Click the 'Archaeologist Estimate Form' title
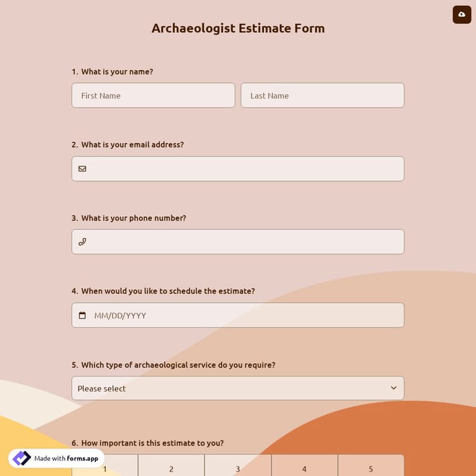The height and width of the screenshot is (476, 476). pos(238,29)
